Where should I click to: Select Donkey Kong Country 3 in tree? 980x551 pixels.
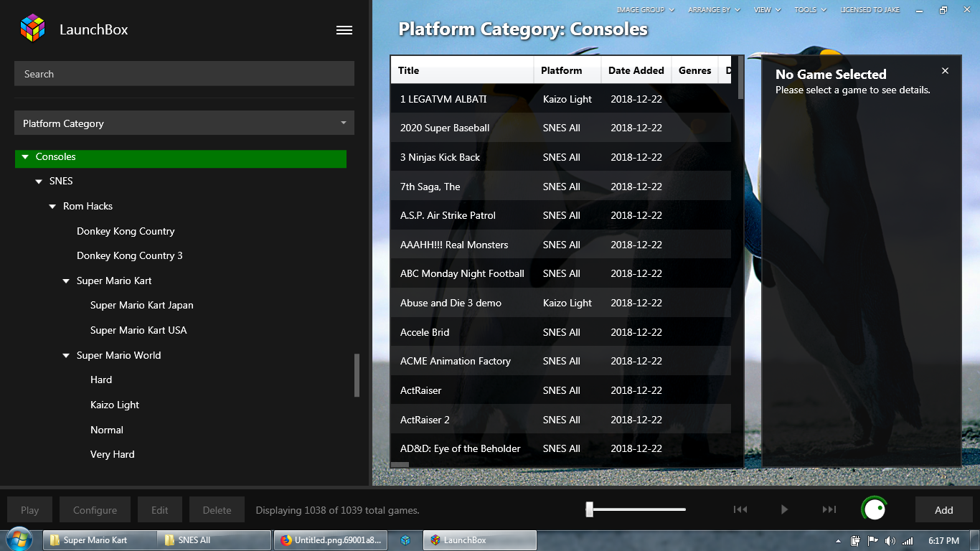tap(129, 255)
